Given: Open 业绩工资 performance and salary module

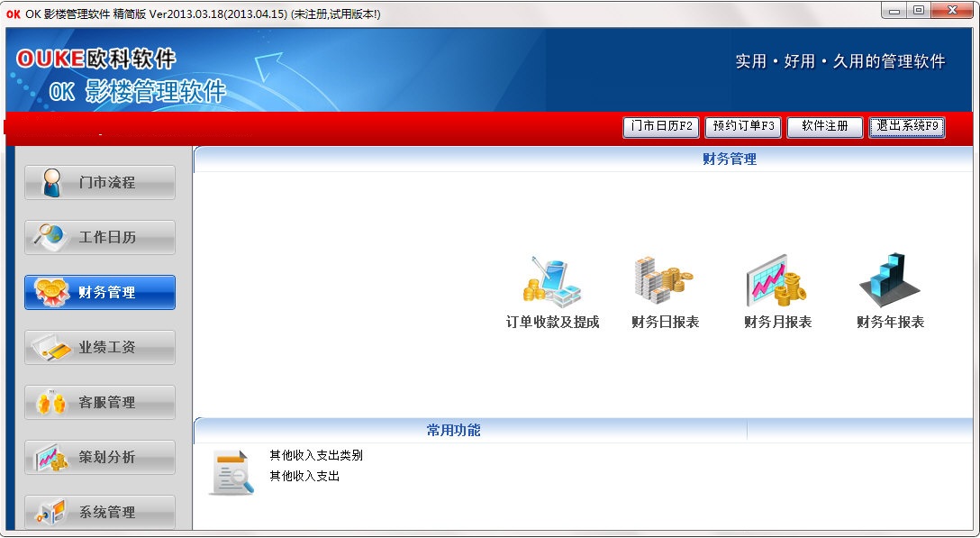Looking at the screenshot, I should (x=99, y=347).
